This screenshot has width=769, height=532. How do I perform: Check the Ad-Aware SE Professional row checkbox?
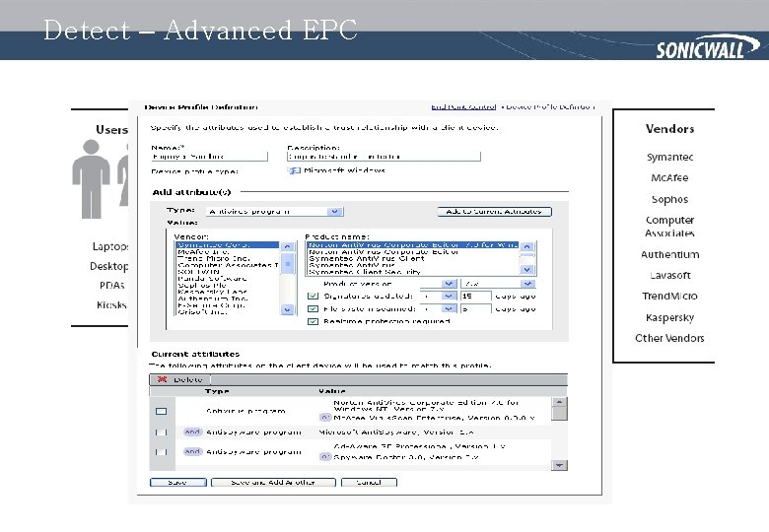[162, 451]
